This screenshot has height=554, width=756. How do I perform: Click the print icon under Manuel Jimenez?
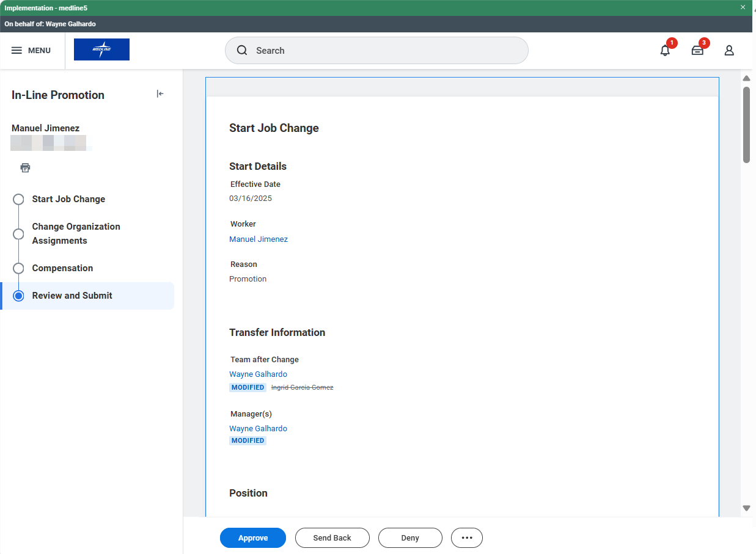pos(25,167)
